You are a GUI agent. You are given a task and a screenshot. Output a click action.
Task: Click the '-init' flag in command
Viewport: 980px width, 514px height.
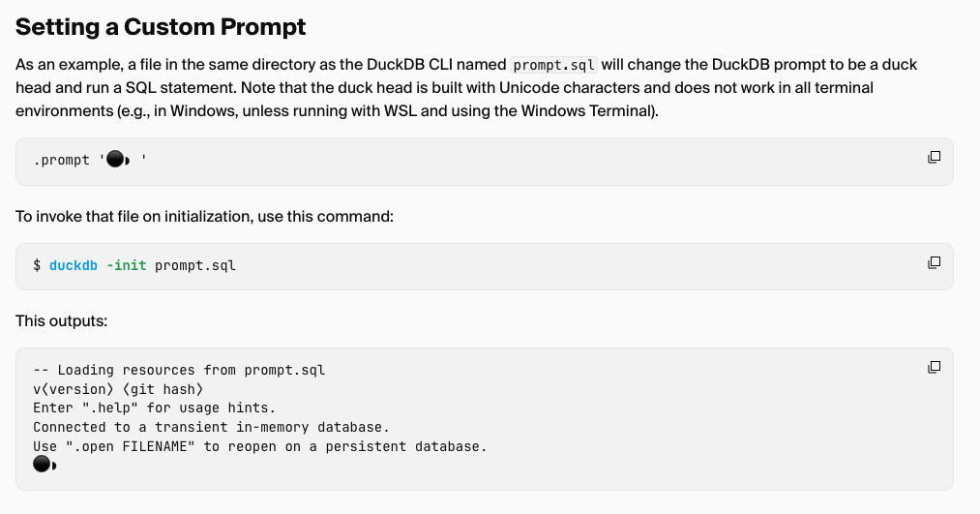127,266
